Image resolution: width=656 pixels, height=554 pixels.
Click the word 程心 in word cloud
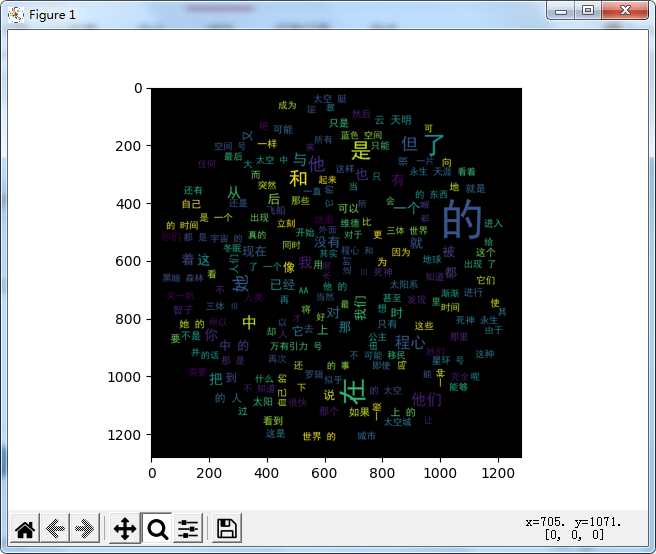coord(410,342)
